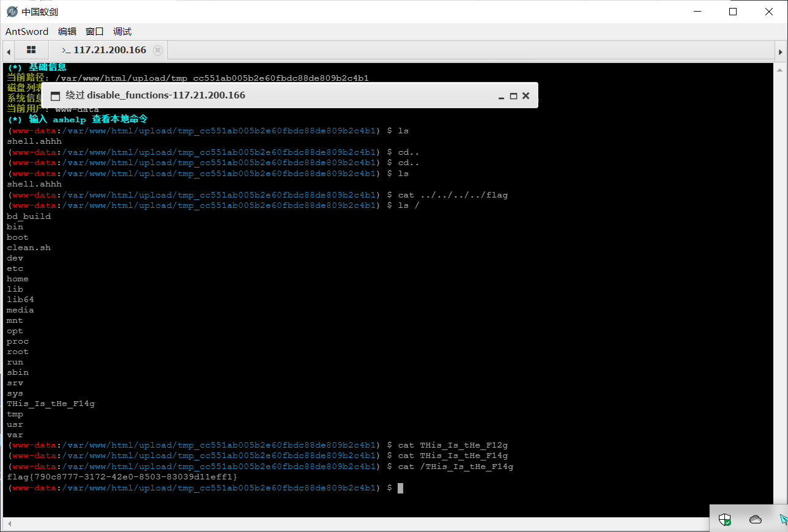This screenshot has height=532, width=788.
Task: Click the 'cat /THis_Is_tHe_F14g' command line
Action: point(260,467)
